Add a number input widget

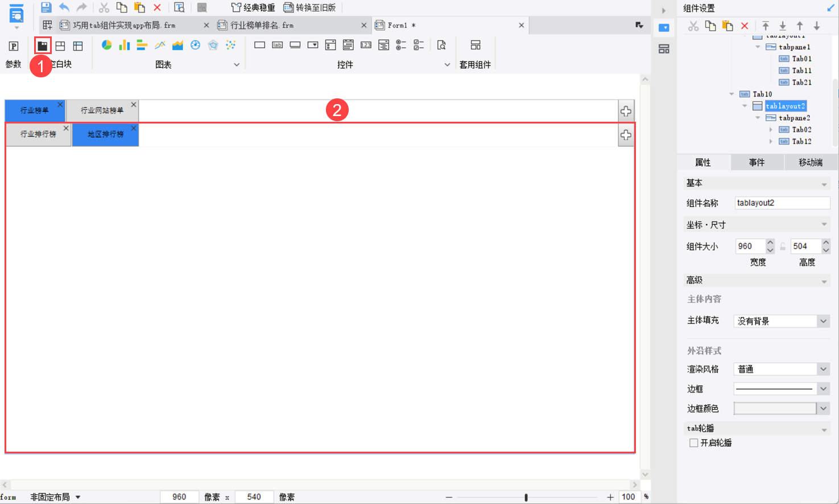[366, 45]
